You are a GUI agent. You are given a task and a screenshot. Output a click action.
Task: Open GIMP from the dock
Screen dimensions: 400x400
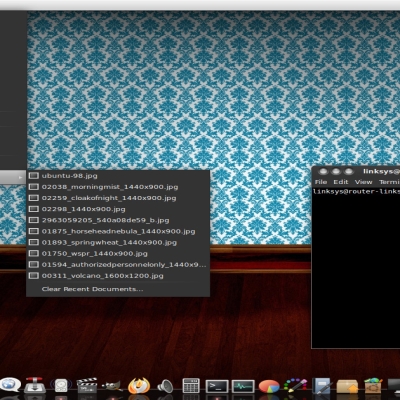pyautogui.click(x=112, y=386)
